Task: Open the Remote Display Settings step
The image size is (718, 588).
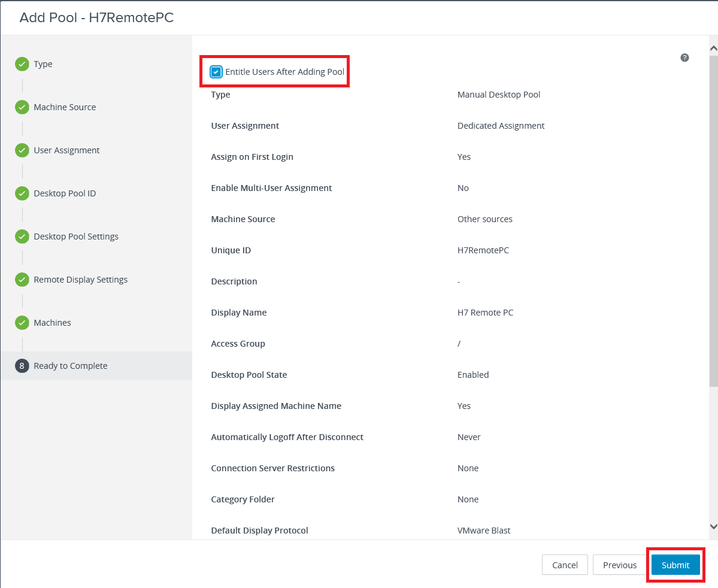Action: point(81,280)
